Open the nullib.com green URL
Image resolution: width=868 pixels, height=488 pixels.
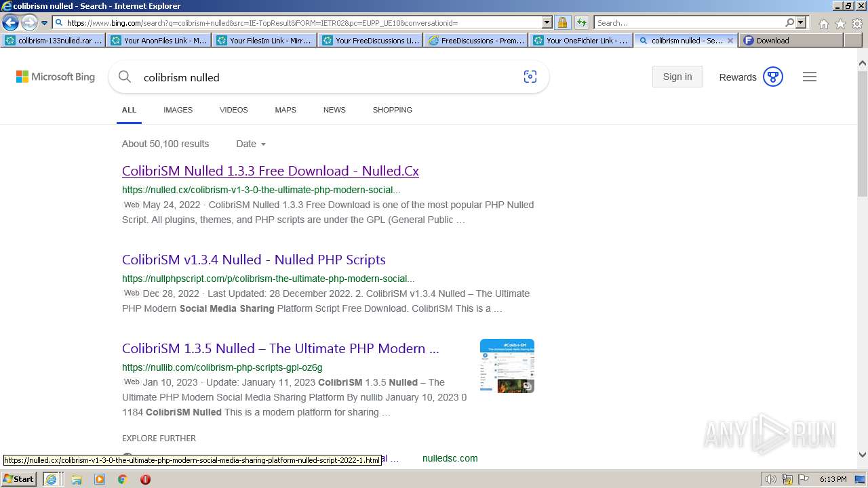(222, 367)
